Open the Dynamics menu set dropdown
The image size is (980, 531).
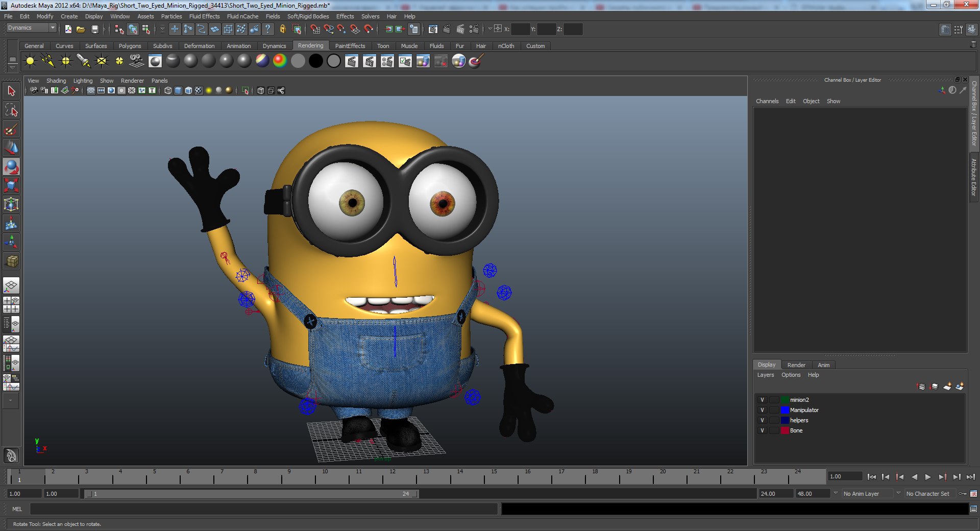tap(31, 28)
